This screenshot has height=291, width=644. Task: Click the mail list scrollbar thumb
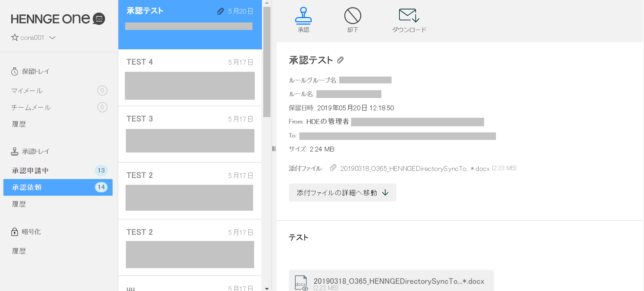(267, 61)
